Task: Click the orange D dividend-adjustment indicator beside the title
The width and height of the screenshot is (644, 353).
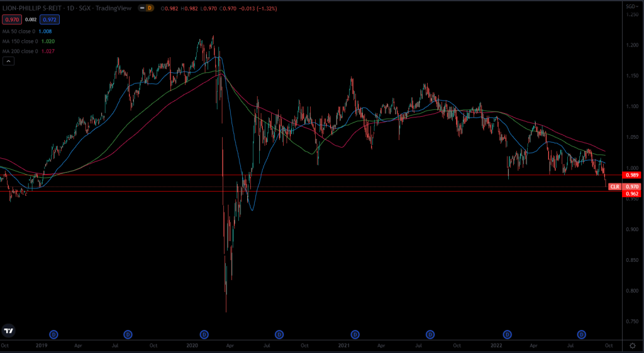Action: click(x=150, y=8)
